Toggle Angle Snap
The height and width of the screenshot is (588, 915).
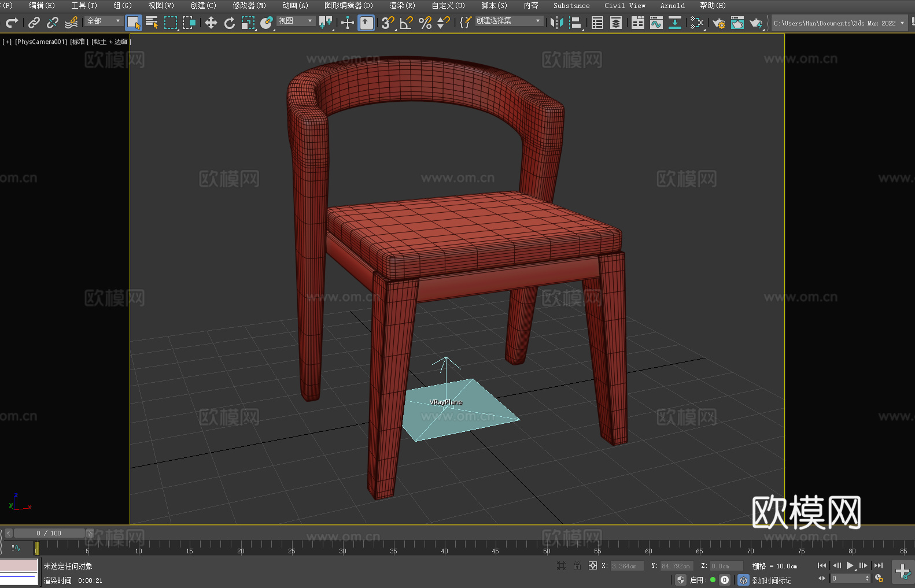(407, 23)
